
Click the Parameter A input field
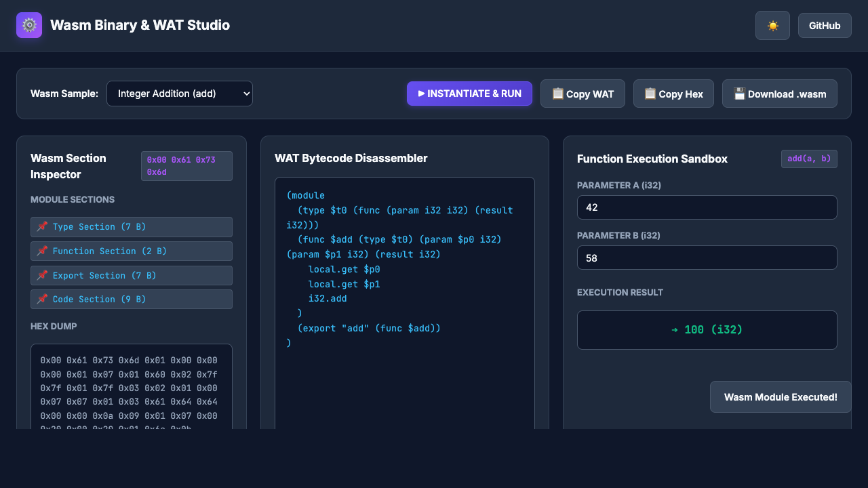point(707,207)
